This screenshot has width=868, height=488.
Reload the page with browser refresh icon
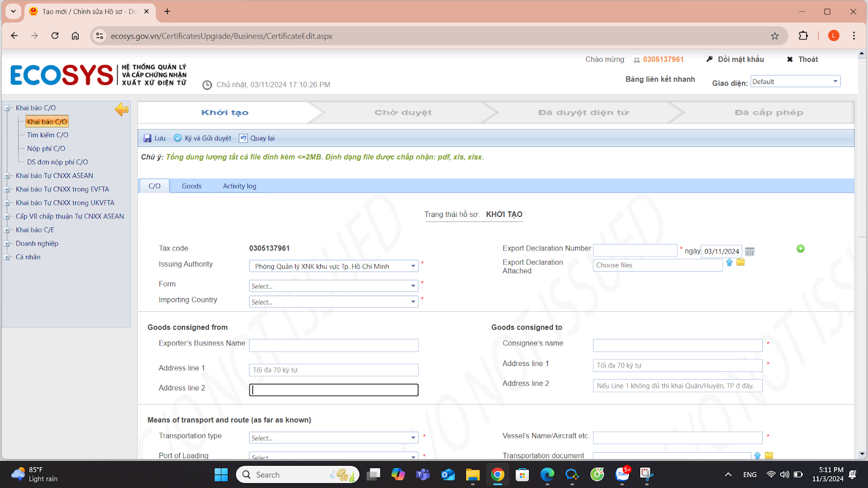click(55, 36)
